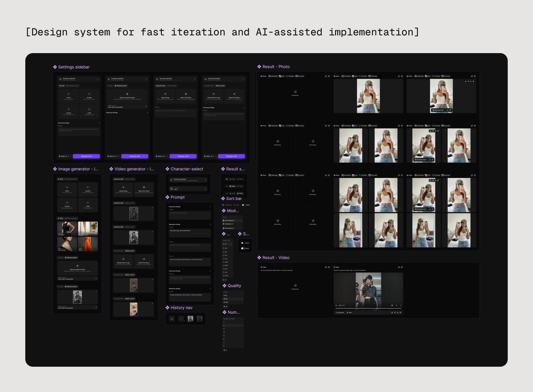Open fullscreen on the video result player
This screenshot has width=533, height=392.
396,305
